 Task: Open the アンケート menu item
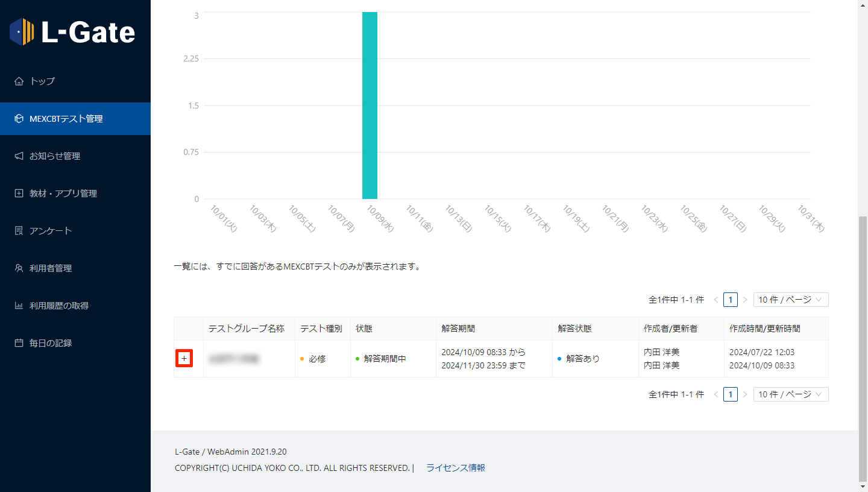[51, 231]
